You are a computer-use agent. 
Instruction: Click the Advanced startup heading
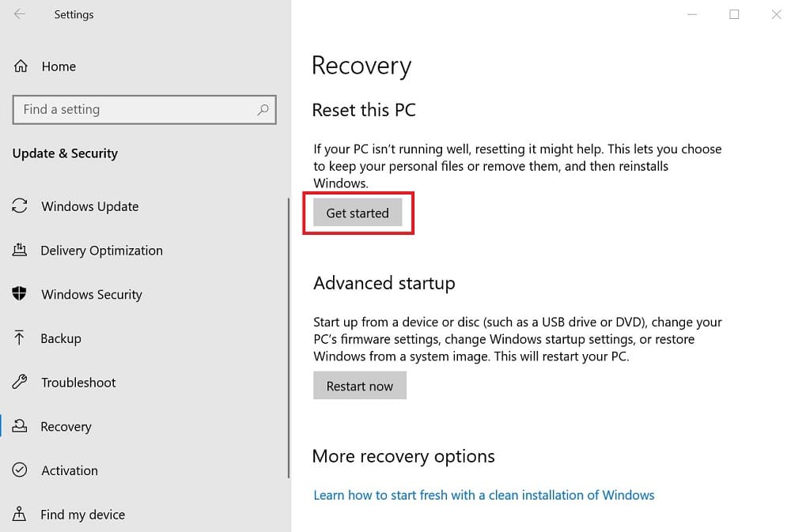pyautogui.click(x=384, y=283)
